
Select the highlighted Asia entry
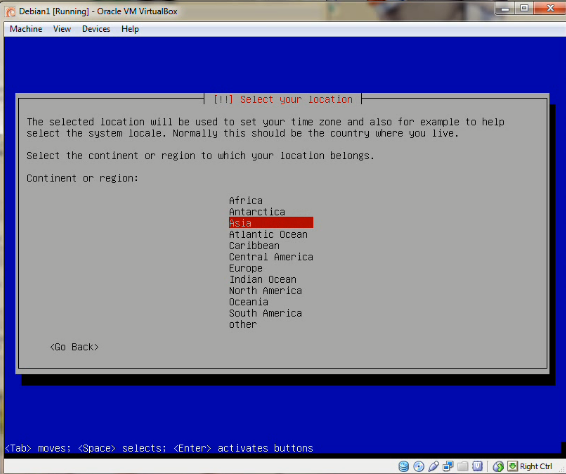(271, 223)
